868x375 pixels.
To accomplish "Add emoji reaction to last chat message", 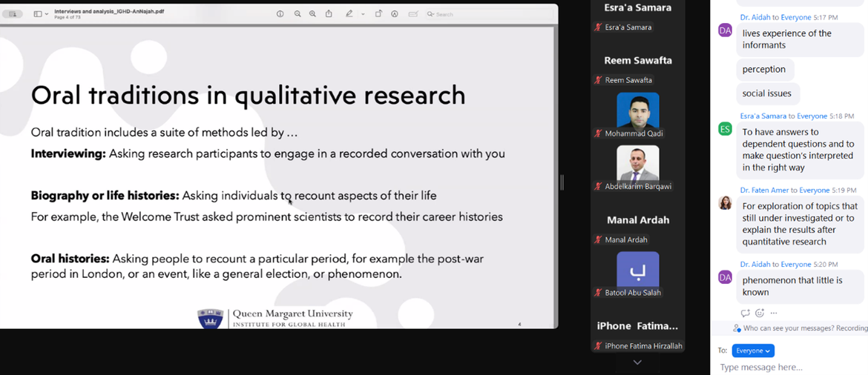I will click(760, 313).
